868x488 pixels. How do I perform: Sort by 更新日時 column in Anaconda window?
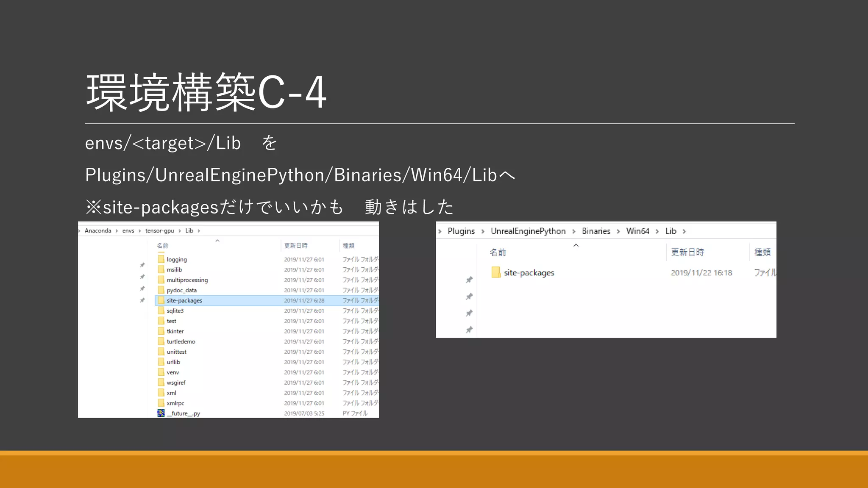[296, 246]
